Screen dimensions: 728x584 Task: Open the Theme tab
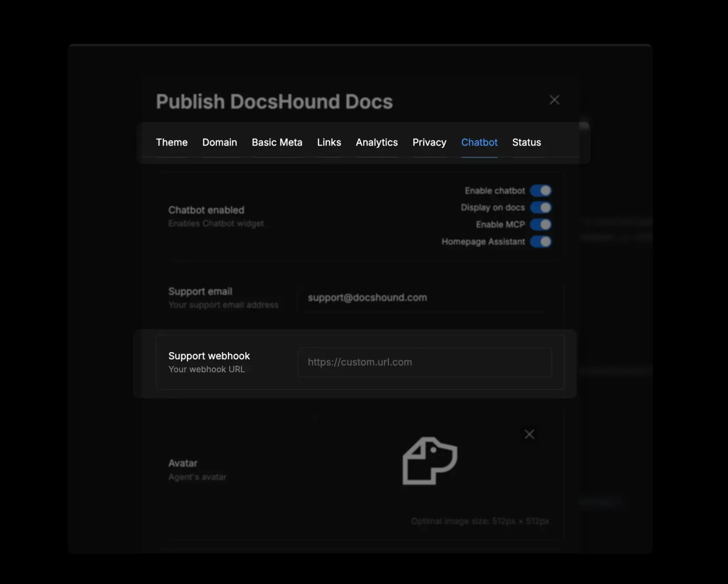(x=171, y=143)
